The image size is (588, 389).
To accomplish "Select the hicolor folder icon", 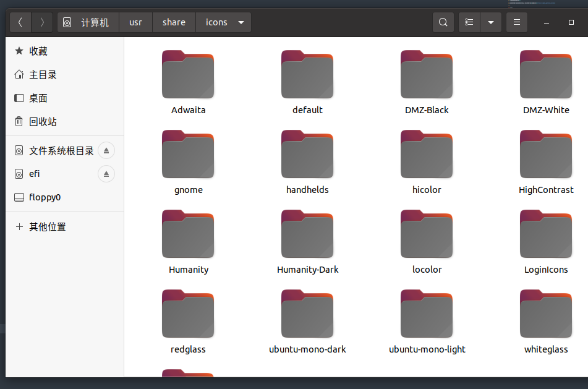I will 427,154.
